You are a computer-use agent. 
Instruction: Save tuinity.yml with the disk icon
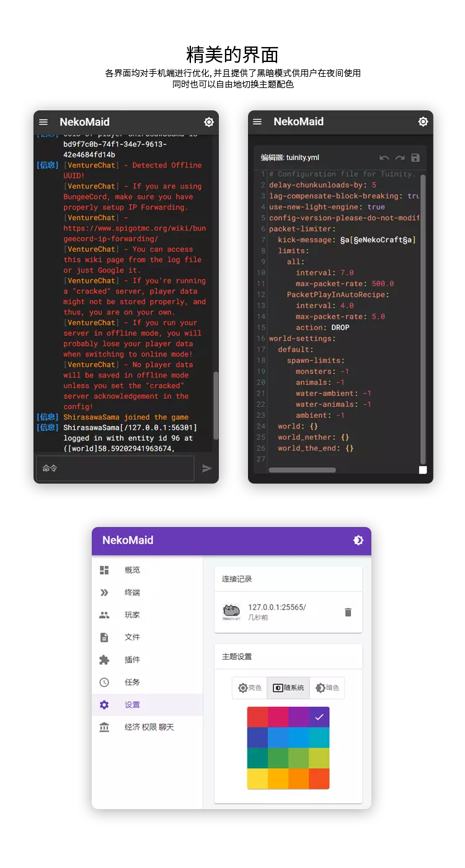(415, 158)
